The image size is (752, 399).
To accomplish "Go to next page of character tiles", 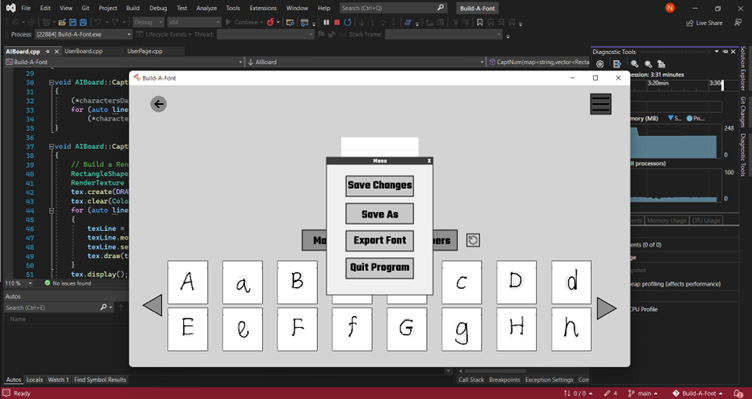I will point(606,308).
